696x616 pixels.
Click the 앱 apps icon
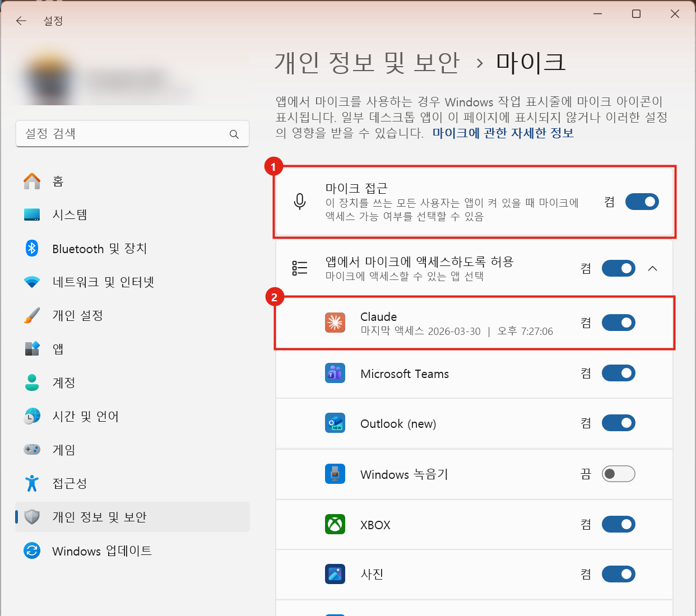point(32,349)
